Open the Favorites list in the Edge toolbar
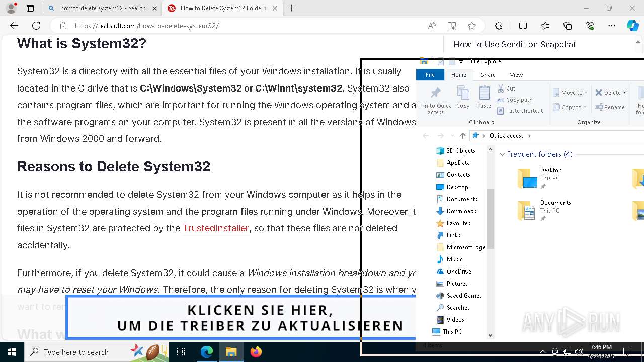Screen dimensions: 644x362 545,26
